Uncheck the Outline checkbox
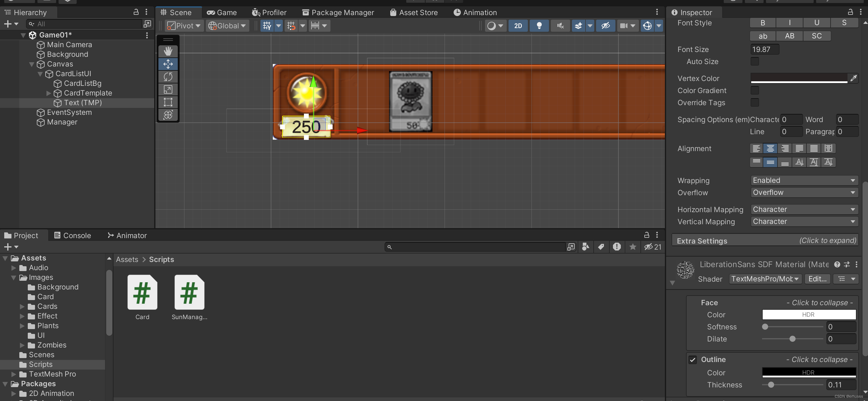 (x=692, y=360)
